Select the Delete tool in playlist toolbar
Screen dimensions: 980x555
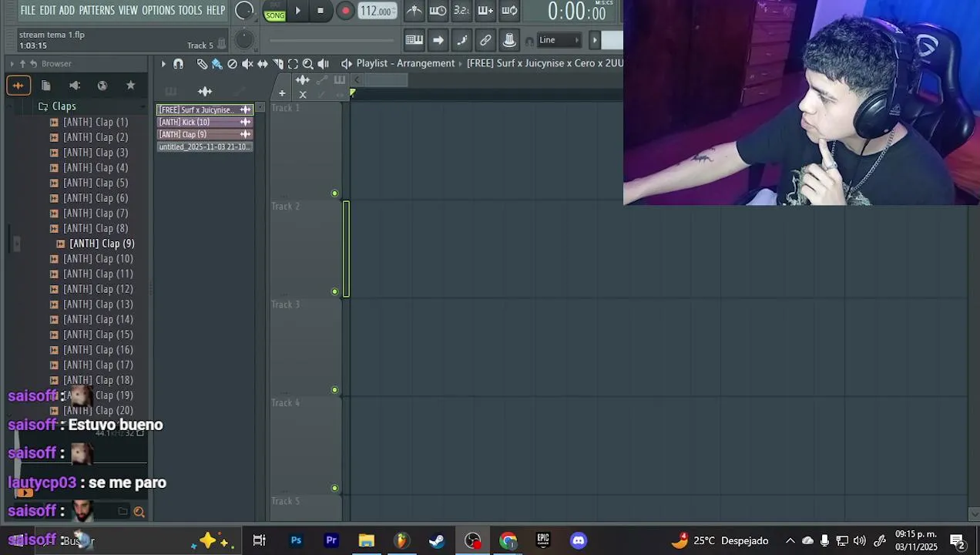click(x=232, y=64)
